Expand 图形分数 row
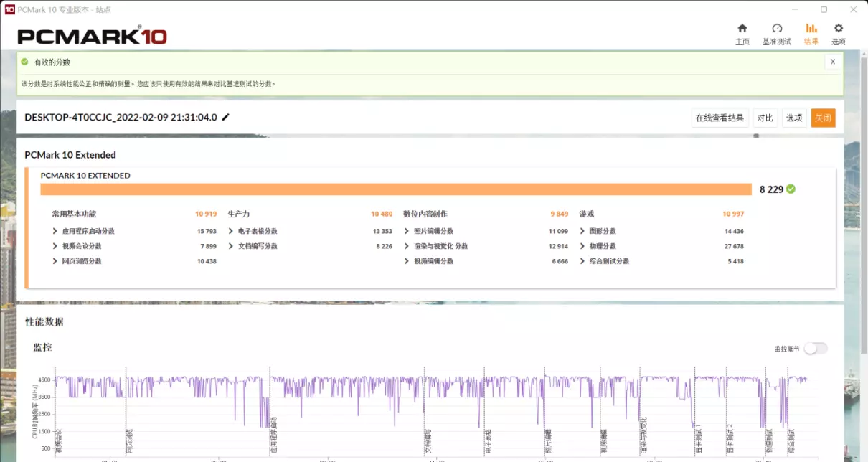 tap(582, 231)
